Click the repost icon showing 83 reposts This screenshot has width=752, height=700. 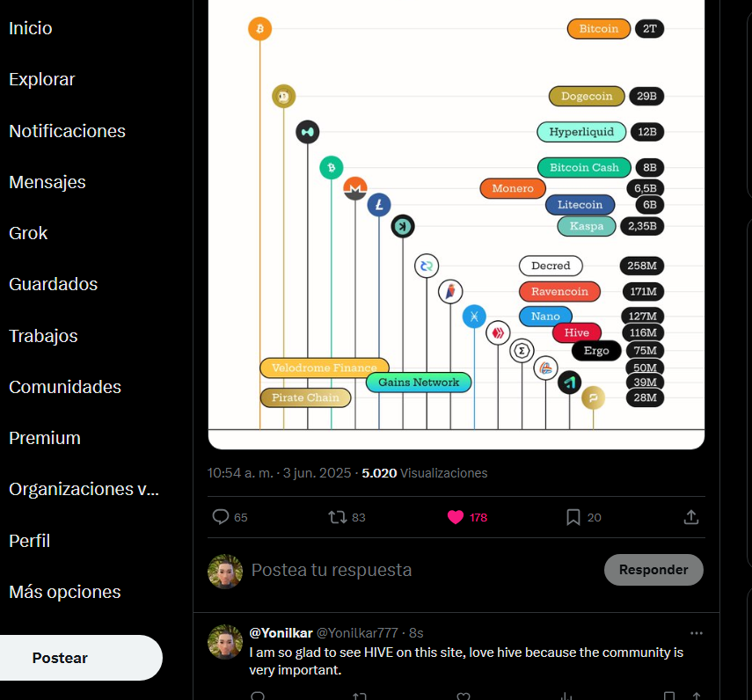[x=337, y=517]
